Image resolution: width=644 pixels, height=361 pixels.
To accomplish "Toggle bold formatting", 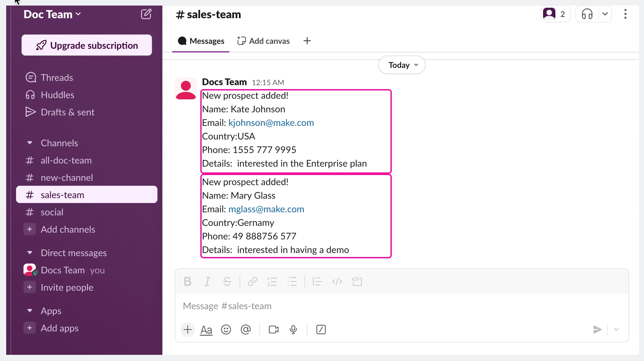I will 187,281.
